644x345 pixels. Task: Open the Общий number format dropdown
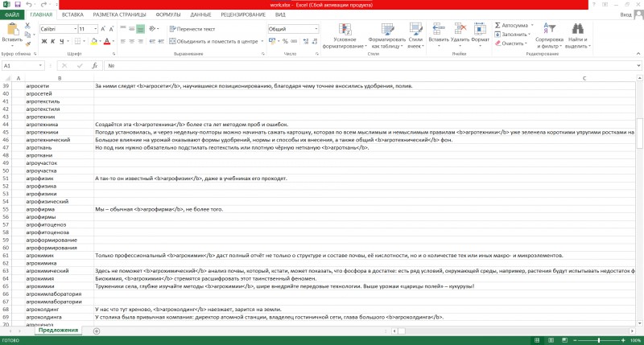tap(316, 29)
